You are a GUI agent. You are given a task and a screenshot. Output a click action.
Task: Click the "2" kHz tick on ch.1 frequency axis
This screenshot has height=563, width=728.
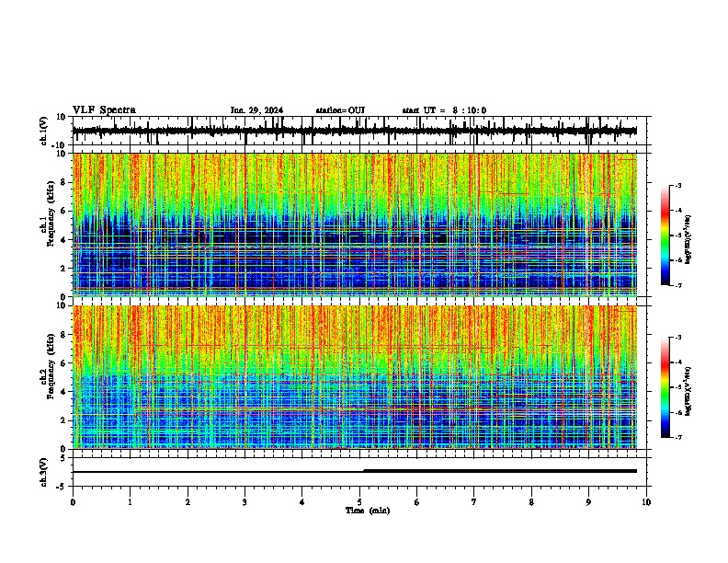click(x=63, y=269)
